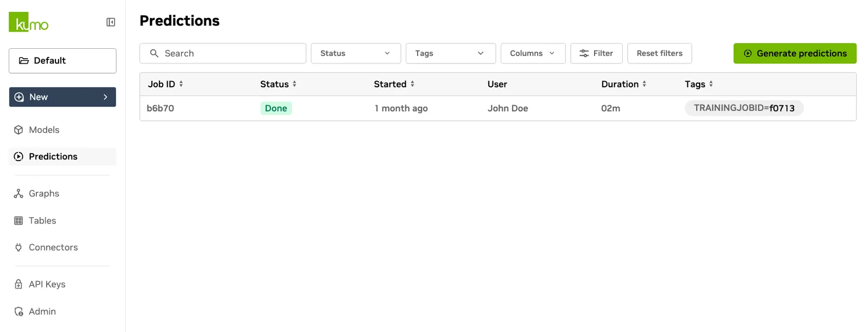Click Generate predictions button

point(795,53)
